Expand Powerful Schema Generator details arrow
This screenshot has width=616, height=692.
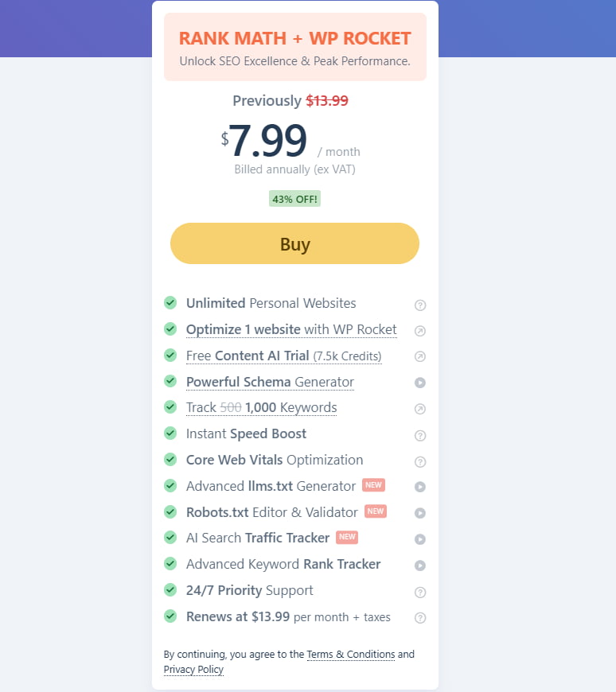(x=420, y=383)
